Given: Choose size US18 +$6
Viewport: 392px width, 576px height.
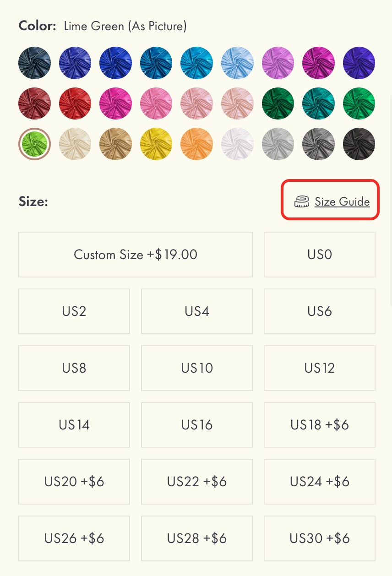Looking at the screenshot, I should coord(320,425).
